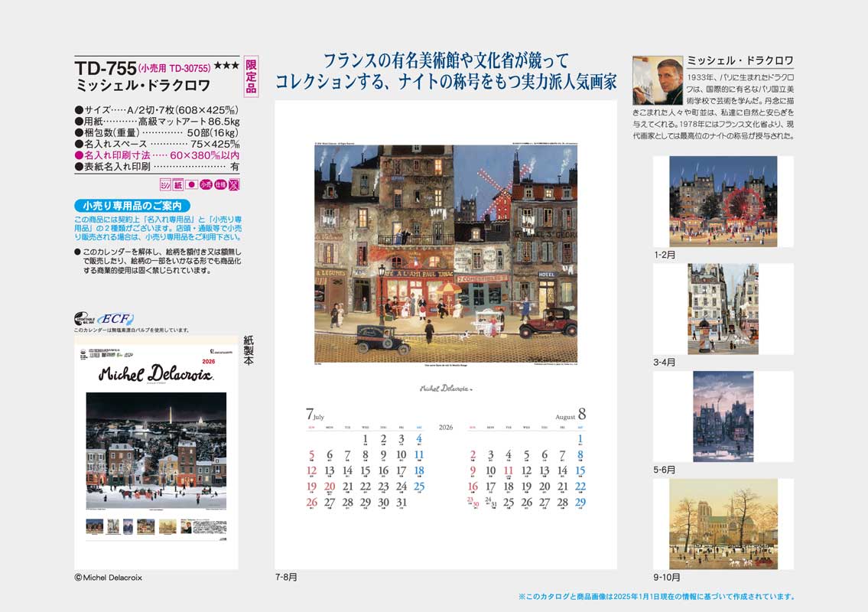
Task: Click the red 2026 on cover
Action: [x=209, y=361]
